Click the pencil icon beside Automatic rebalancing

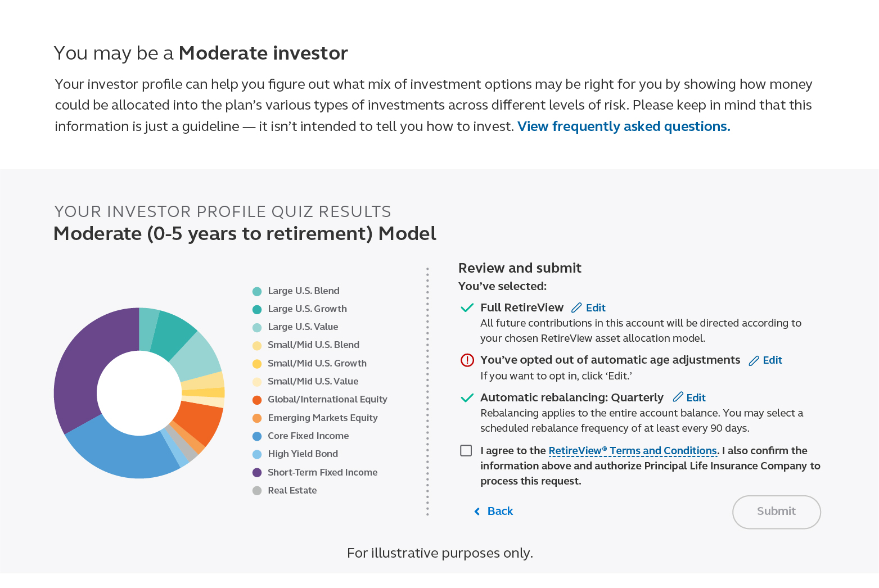678,397
